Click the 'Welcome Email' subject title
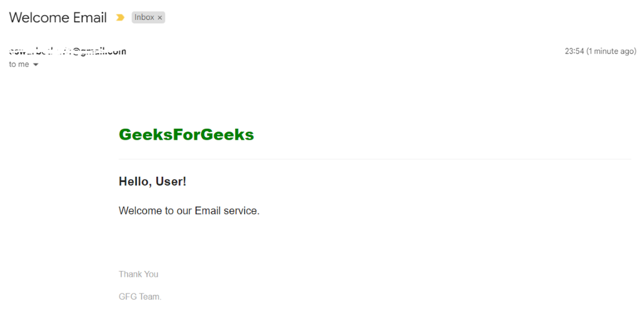This screenshot has width=644, height=330. coord(58,18)
